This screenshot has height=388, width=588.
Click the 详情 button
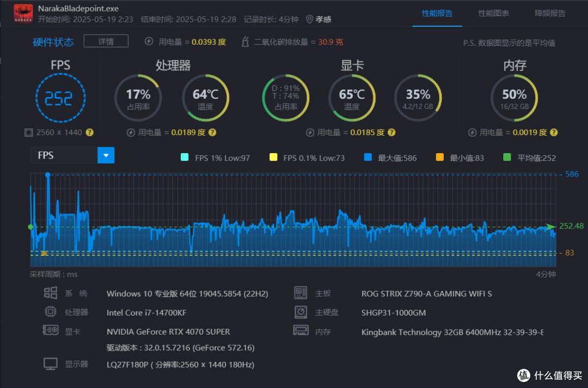coord(106,41)
